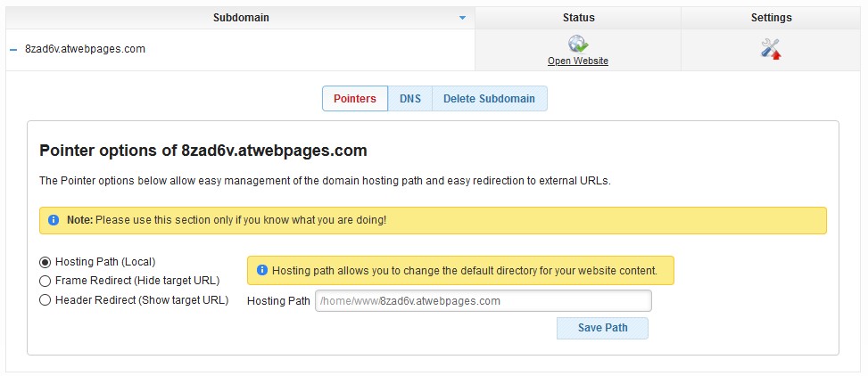Click the info icon beside the hosting path tip
Image resolution: width=868 pixels, height=376 pixels.
261,270
